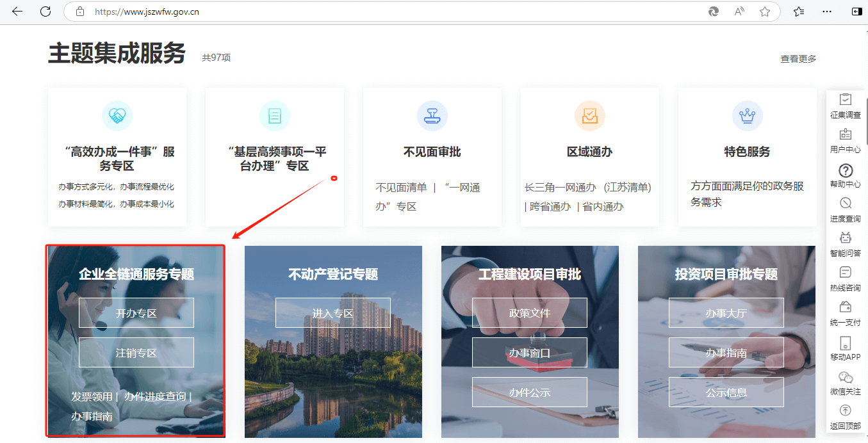
Task: Click the 查看更多 link
Action: tap(798, 59)
